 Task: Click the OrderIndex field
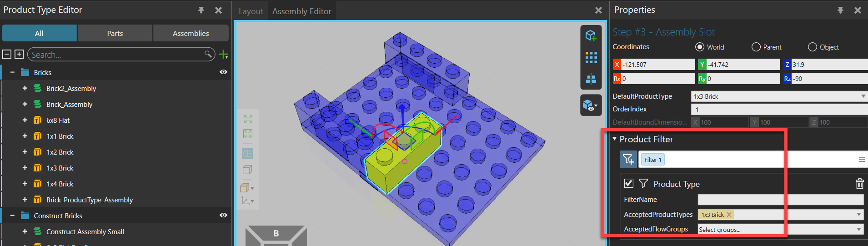(x=779, y=110)
